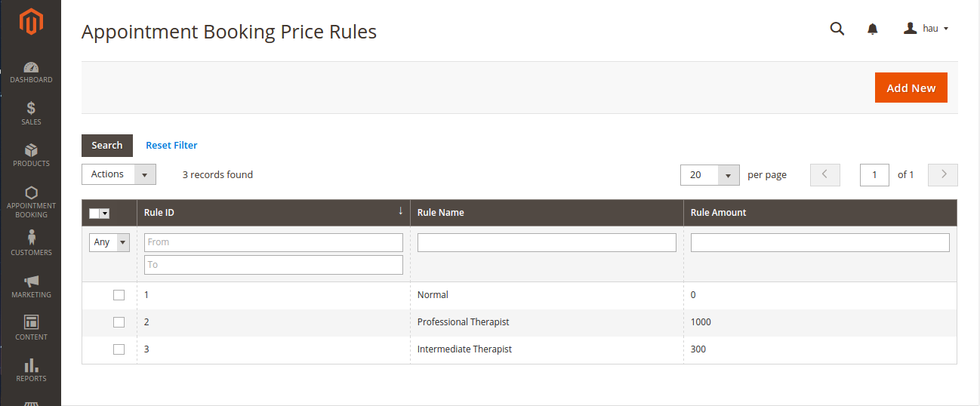Select the Professional Therapist row checkbox
The image size is (980, 406).
119,322
